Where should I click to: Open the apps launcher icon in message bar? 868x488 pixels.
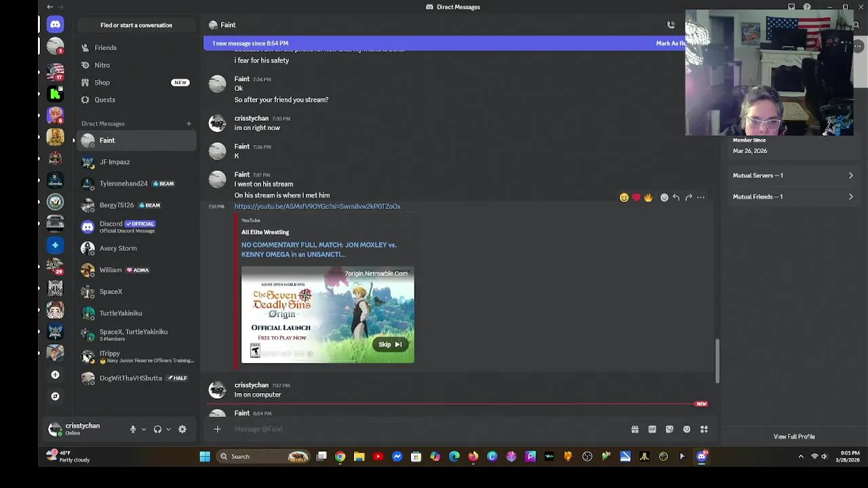(x=704, y=429)
